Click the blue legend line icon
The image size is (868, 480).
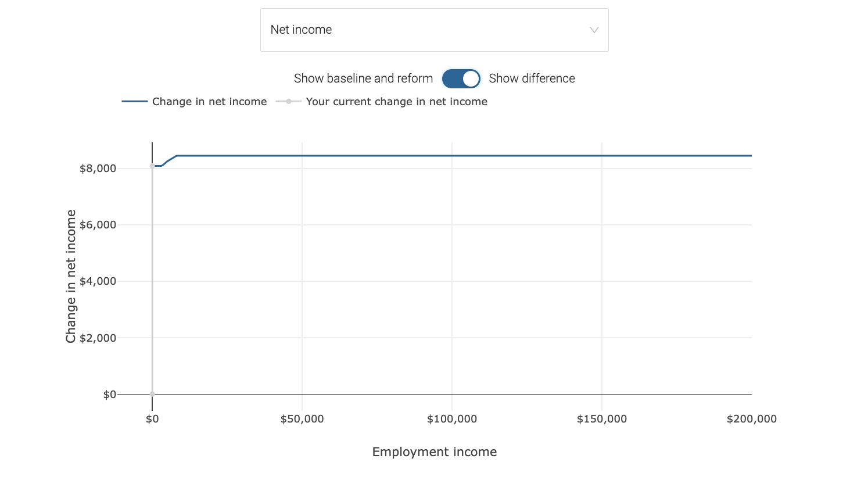coord(135,102)
